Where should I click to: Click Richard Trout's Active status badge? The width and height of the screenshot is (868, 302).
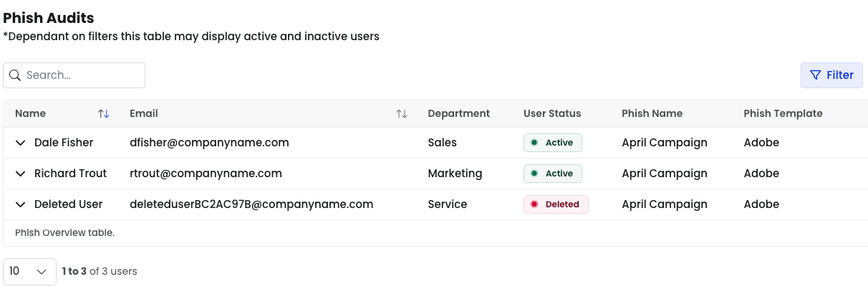(553, 174)
